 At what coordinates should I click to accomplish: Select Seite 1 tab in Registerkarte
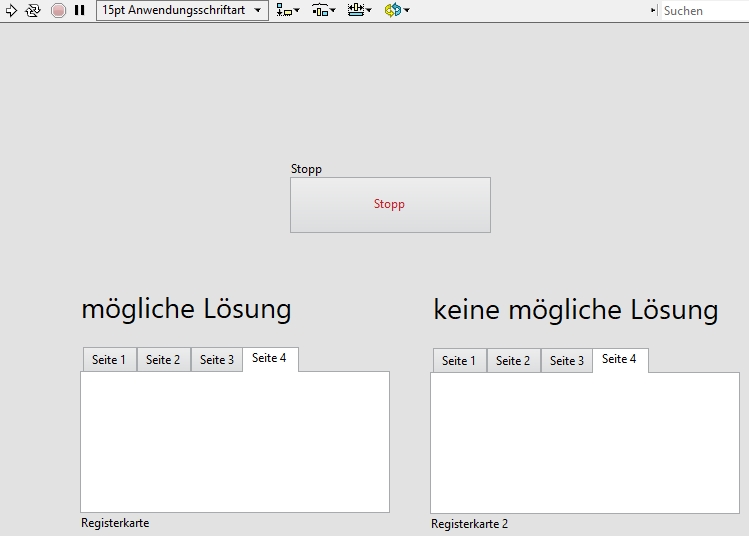[109, 360]
